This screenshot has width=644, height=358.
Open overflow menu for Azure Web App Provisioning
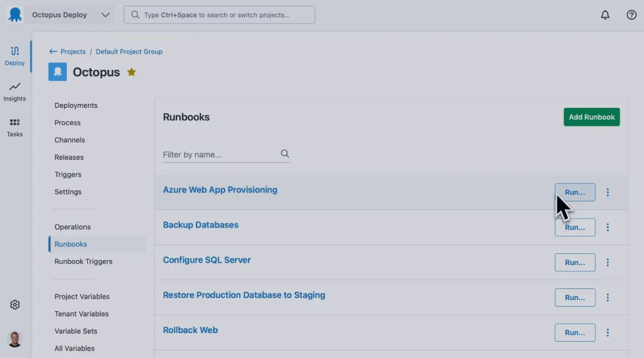click(608, 192)
